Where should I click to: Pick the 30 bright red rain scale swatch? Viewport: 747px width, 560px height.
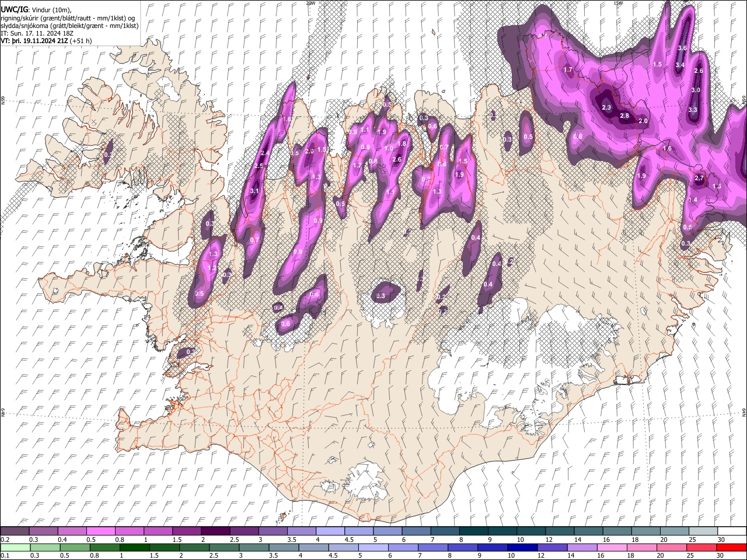coord(730,547)
